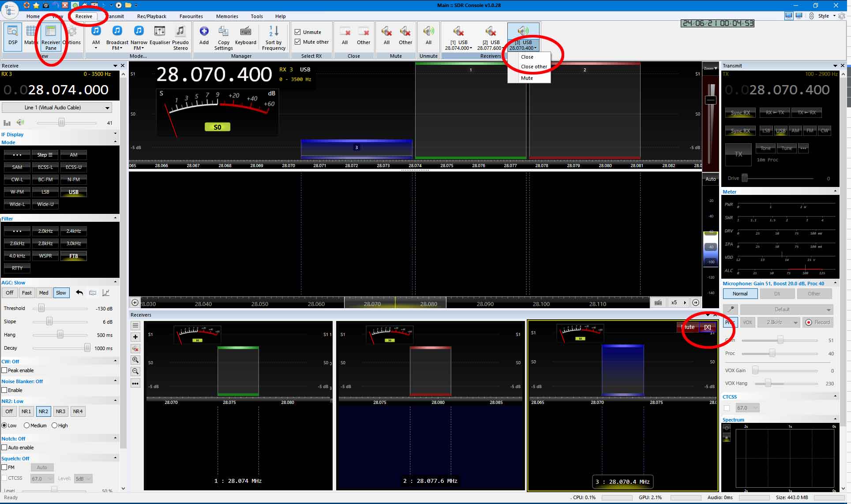Viewport: 851px width, 504px height.
Task: Open Line 1 Virtual Audio Cable dropdown
Action: (57, 108)
